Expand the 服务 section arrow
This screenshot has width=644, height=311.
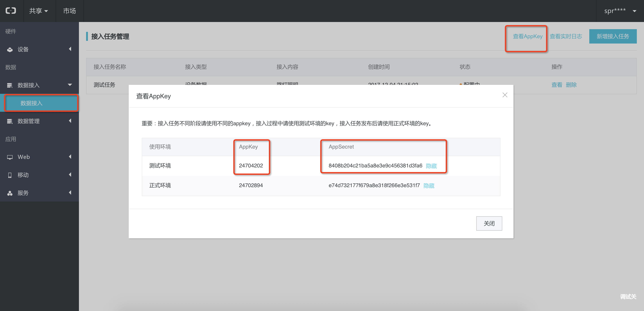click(x=70, y=193)
